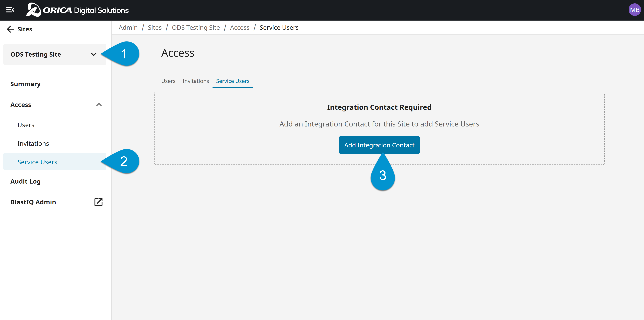Screen dimensions: 644x320
Task: Go to Admin breadcrumb link
Action: point(128,28)
